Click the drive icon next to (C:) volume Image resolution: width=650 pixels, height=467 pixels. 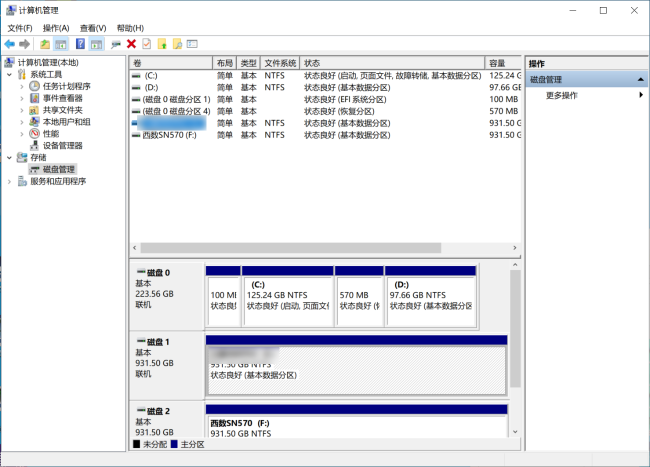[x=136, y=76]
